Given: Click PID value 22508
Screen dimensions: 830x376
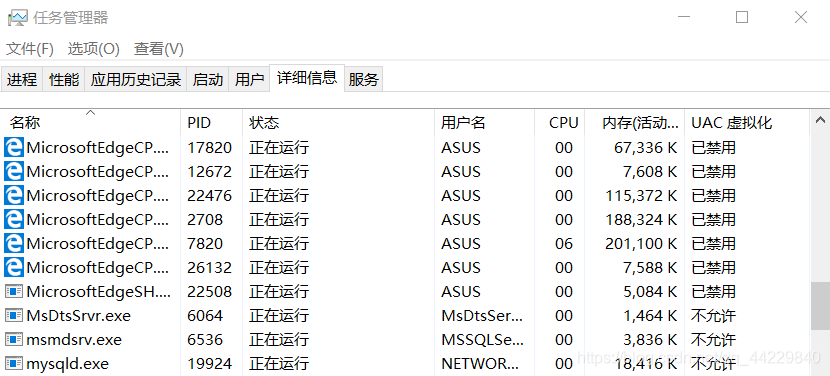Looking at the screenshot, I should point(210,292).
